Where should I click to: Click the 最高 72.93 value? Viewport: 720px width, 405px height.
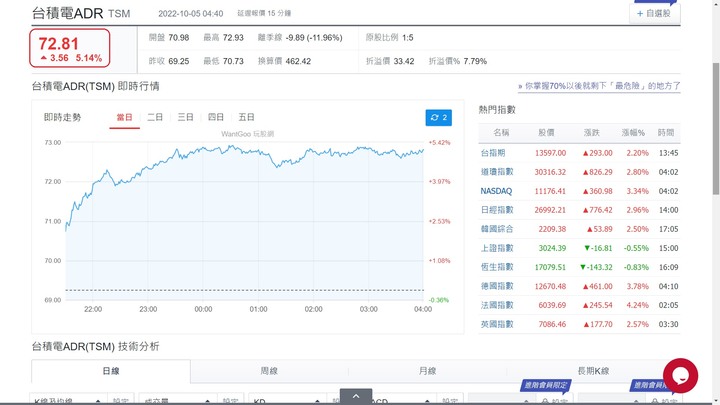click(233, 38)
